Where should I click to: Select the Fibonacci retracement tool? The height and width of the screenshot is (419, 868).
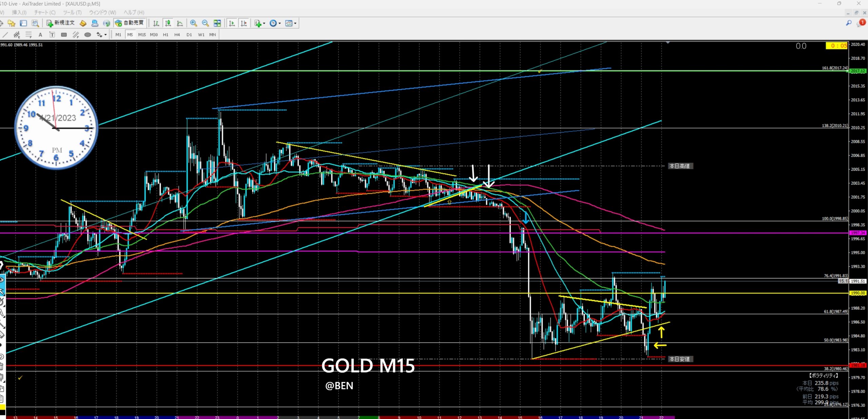tap(28, 35)
